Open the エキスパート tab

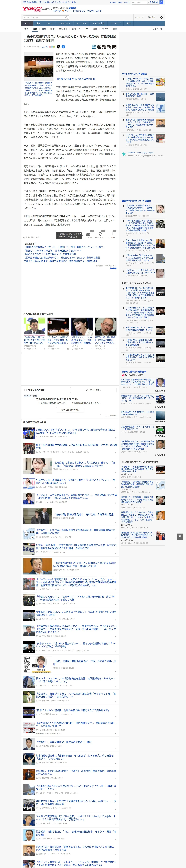tap(64, 24)
